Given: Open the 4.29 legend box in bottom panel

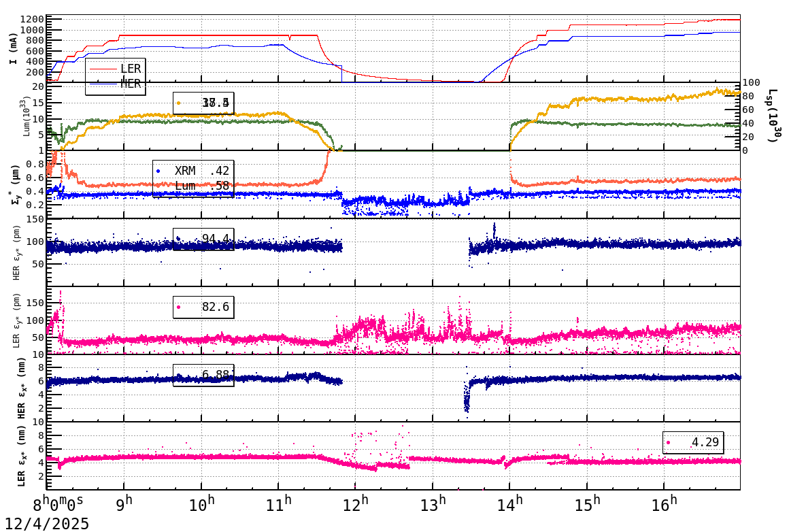Looking at the screenshot, I should pos(692,442).
